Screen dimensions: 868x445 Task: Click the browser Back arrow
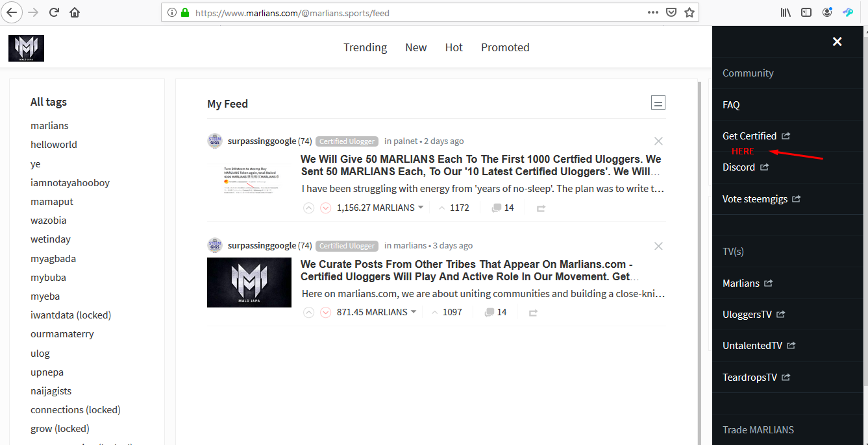(12, 12)
